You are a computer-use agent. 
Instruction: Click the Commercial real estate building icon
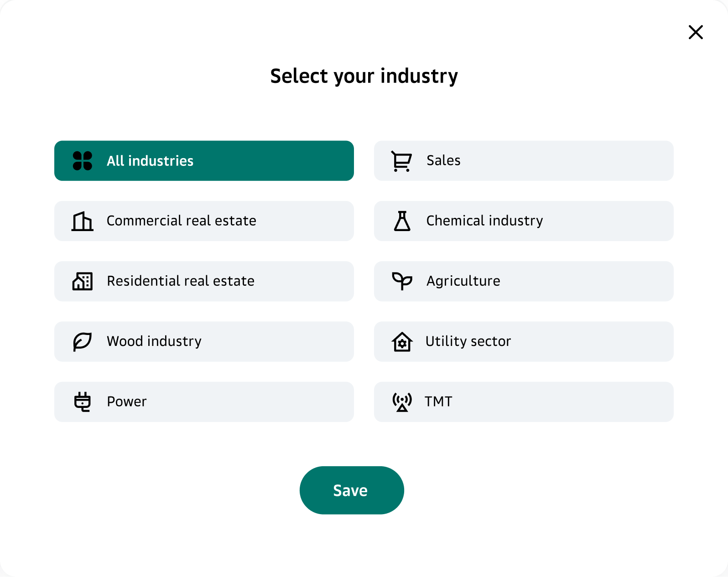[x=83, y=222]
